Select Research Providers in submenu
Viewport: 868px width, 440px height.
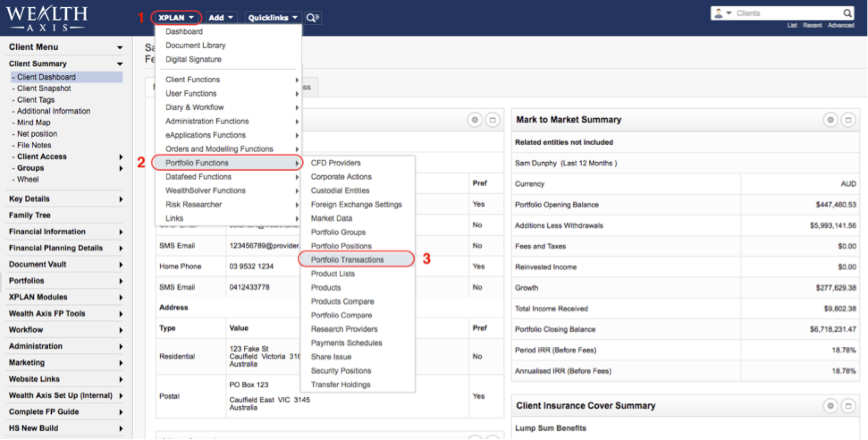tap(344, 329)
